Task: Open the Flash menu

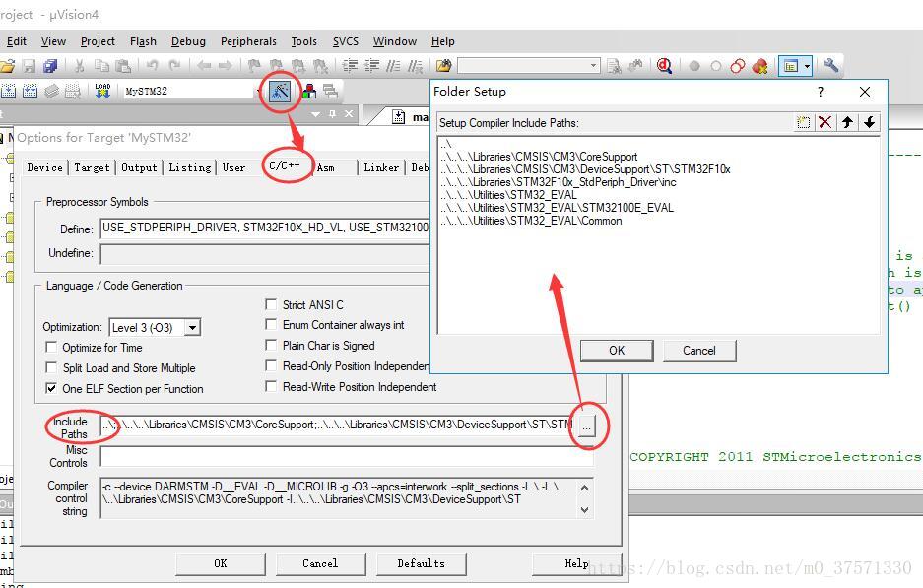Action: (143, 41)
